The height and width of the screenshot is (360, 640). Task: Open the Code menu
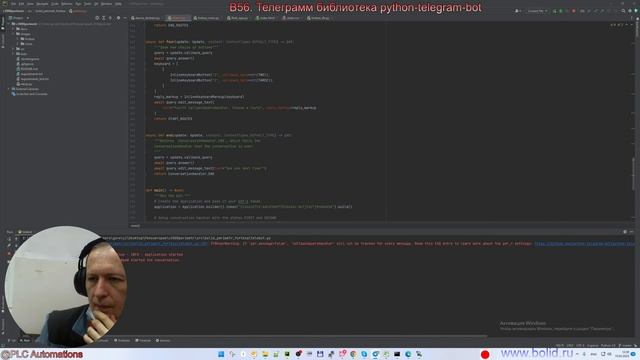tap(55, 4)
